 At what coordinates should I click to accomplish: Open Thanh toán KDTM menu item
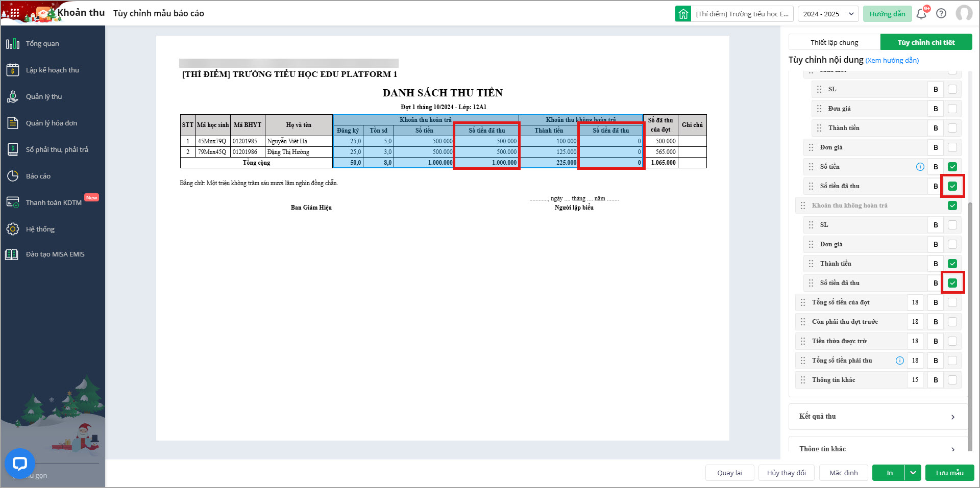(53, 202)
